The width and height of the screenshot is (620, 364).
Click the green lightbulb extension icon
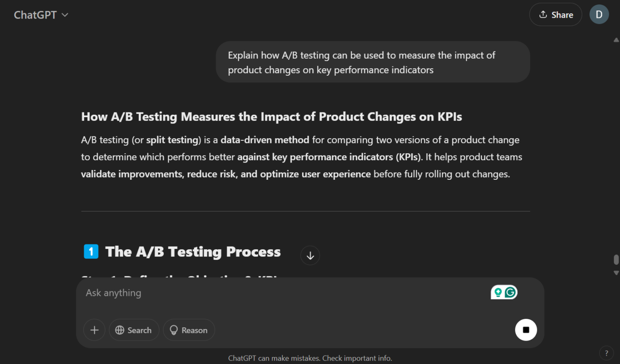click(x=498, y=292)
